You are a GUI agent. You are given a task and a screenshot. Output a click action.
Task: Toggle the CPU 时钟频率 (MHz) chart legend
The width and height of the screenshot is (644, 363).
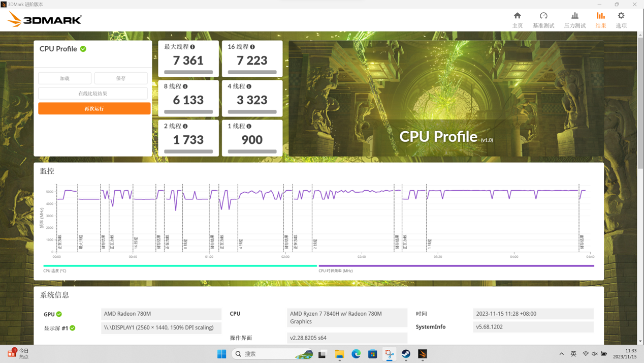336,271
